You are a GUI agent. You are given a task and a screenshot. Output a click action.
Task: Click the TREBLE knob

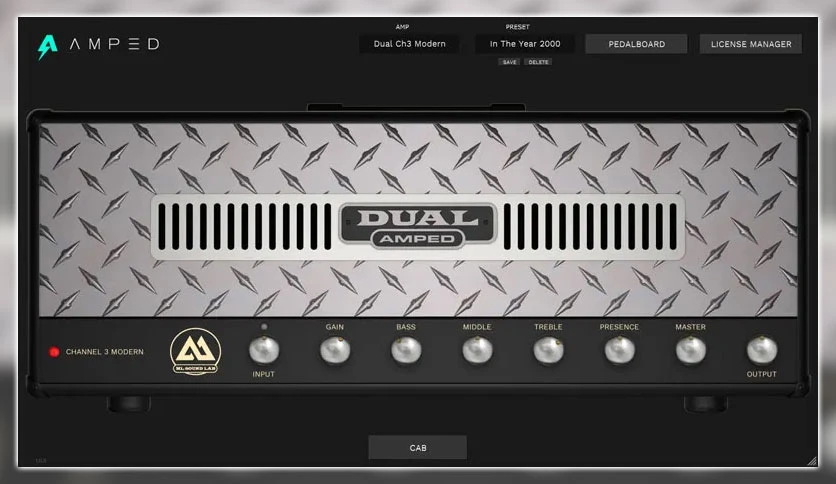pos(549,350)
